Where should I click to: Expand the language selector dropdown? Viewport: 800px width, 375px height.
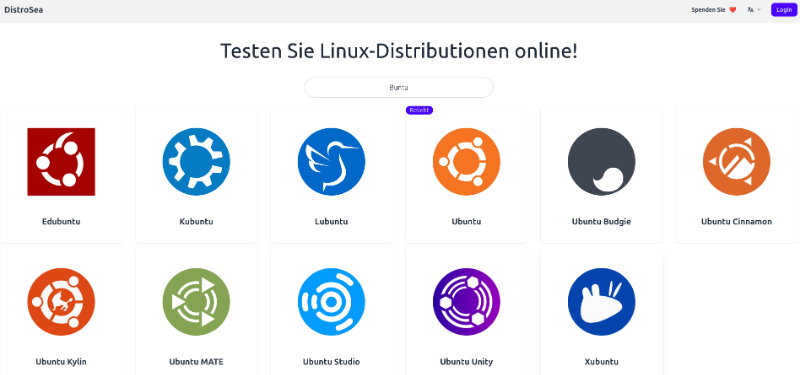pos(754,10)
